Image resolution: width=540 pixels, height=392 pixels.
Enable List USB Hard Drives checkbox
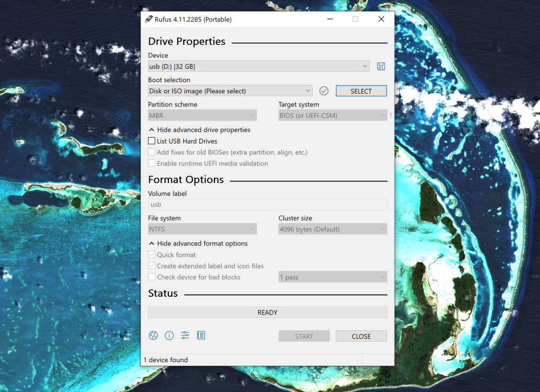(x=152, y=141)
